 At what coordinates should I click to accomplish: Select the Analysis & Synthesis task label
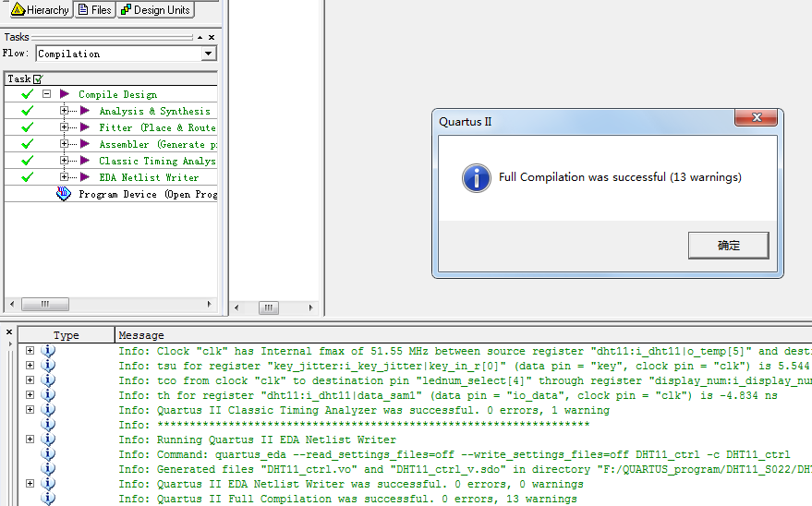coord(155,111)
